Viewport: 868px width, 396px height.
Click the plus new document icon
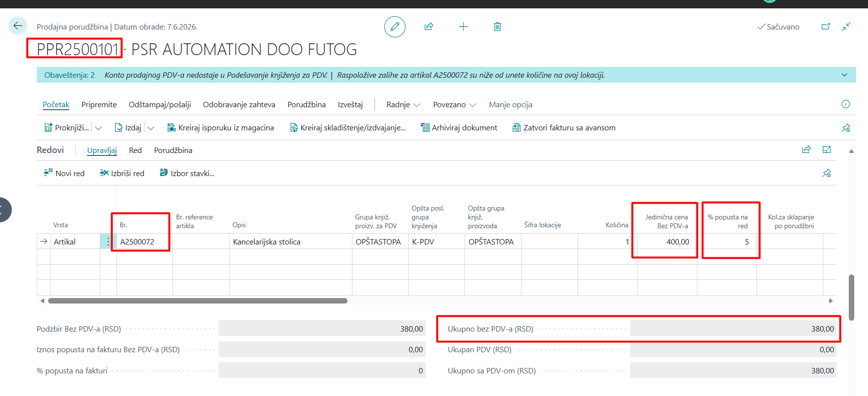click(463, 27)
